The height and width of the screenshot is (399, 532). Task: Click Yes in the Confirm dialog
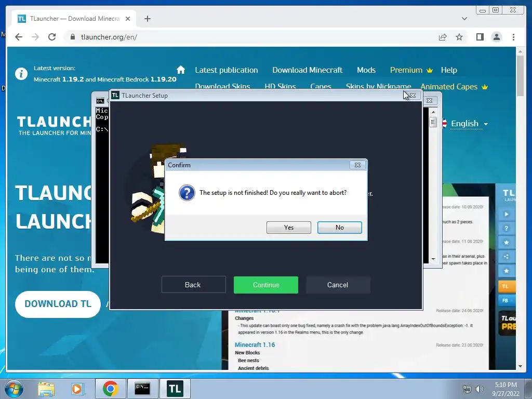289,228
